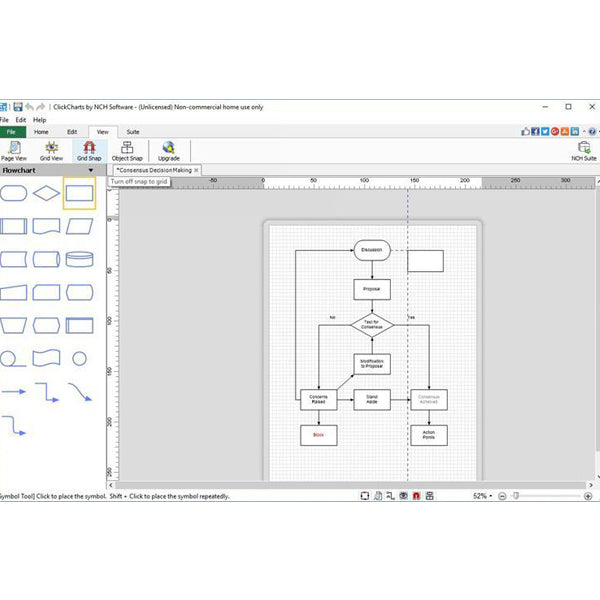600x600 pixels.
Task: Select the Manual Input slanted-top shape
Action: [x=14, y=292]
